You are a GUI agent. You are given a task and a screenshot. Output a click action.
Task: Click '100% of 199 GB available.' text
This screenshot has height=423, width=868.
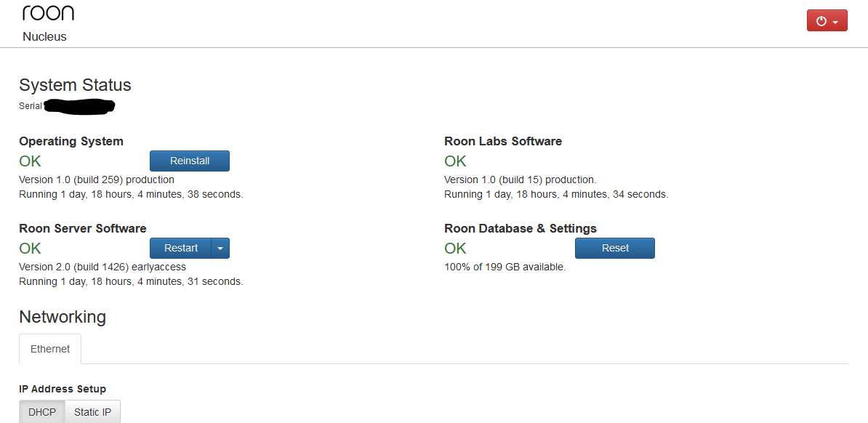pyautogui.click(x=505, y=266)
